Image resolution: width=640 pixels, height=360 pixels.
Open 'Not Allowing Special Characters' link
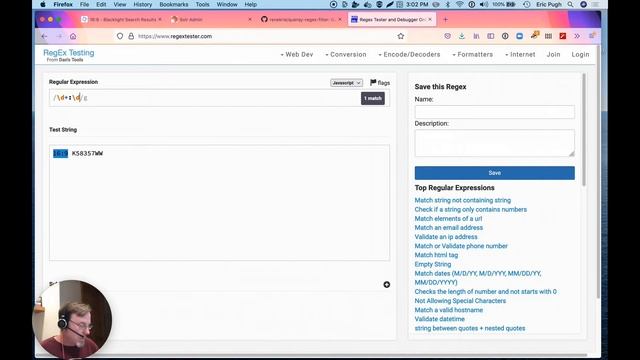(460, 300)
